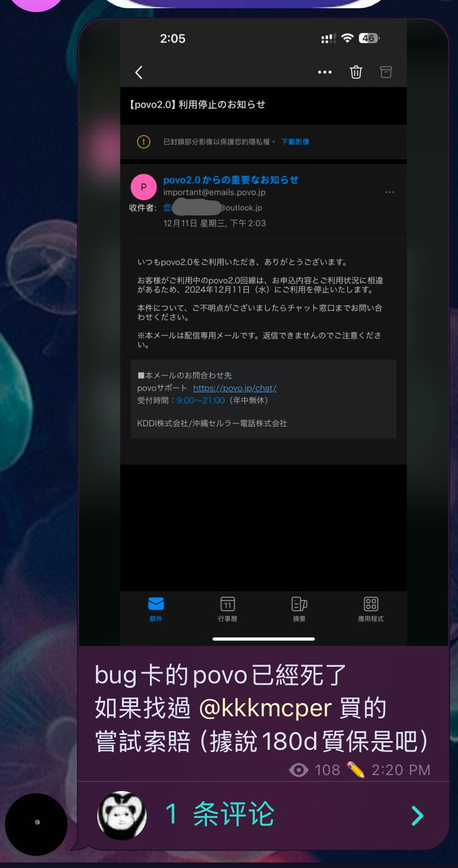The height and width of the screenshot is (868, 458).
Task: Open the 應用程式 apps tab
Action: [x=371, y=609]
